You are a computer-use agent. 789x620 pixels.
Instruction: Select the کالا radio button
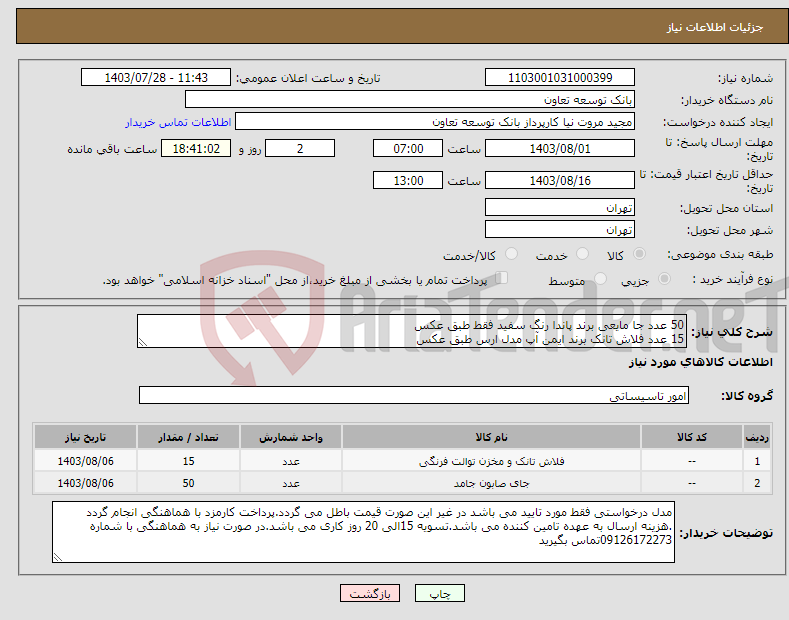click(639, 254)
